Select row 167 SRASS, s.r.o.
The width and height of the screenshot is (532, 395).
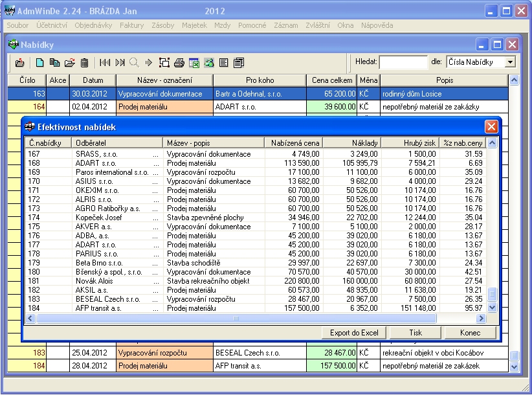[x=256, y=154]
